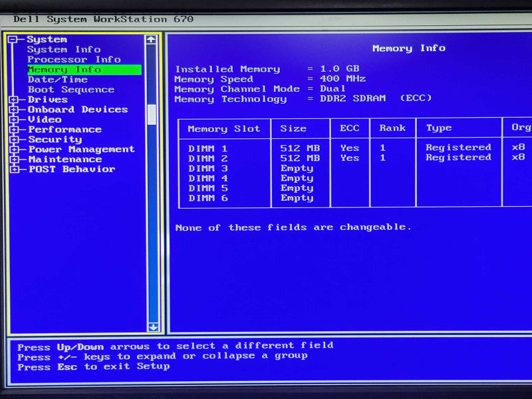This screenshot has height=399, width=532.
Task: Open Date/Time settings
Action: point(58,80)
